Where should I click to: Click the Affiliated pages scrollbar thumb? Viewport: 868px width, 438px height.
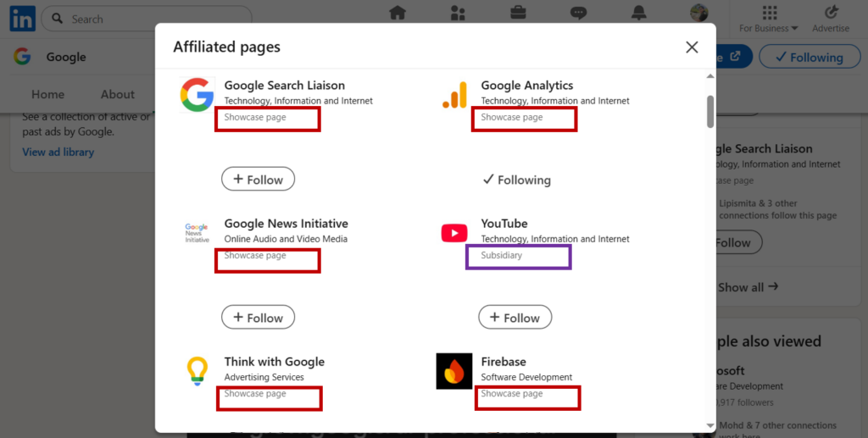710,112
